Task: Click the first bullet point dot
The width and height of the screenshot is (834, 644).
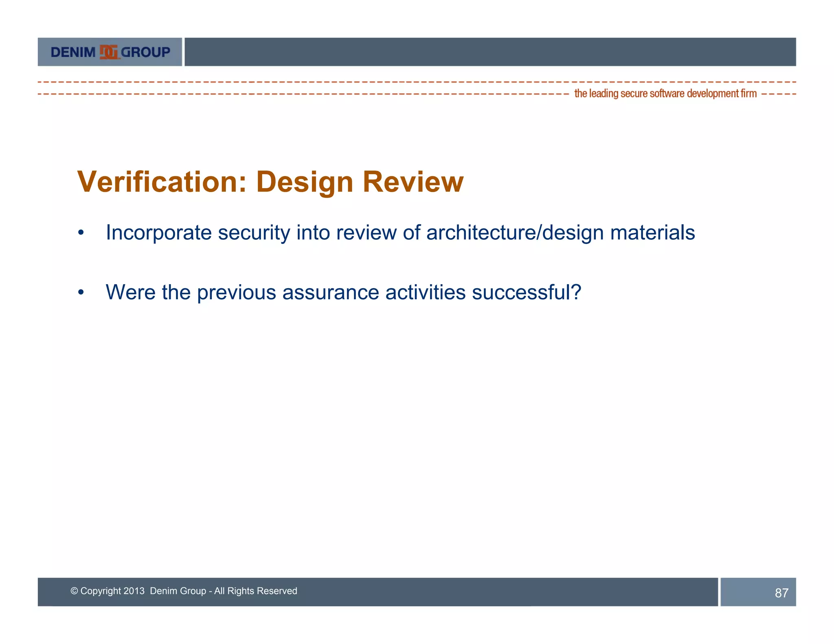Action: 81,233
